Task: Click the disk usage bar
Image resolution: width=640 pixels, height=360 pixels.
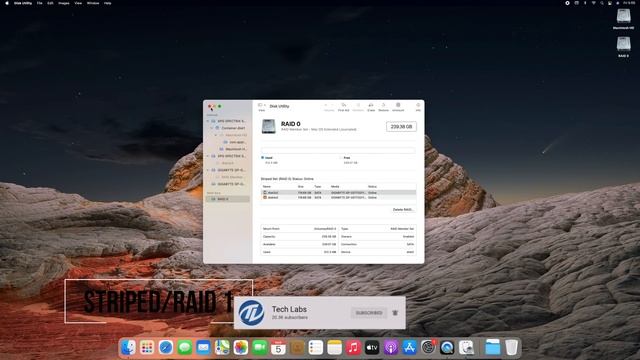Action: (338, 151)
